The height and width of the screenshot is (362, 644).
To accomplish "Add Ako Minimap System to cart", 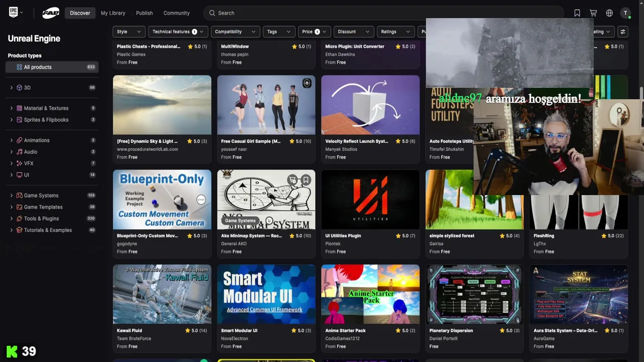I will (293, 180).
